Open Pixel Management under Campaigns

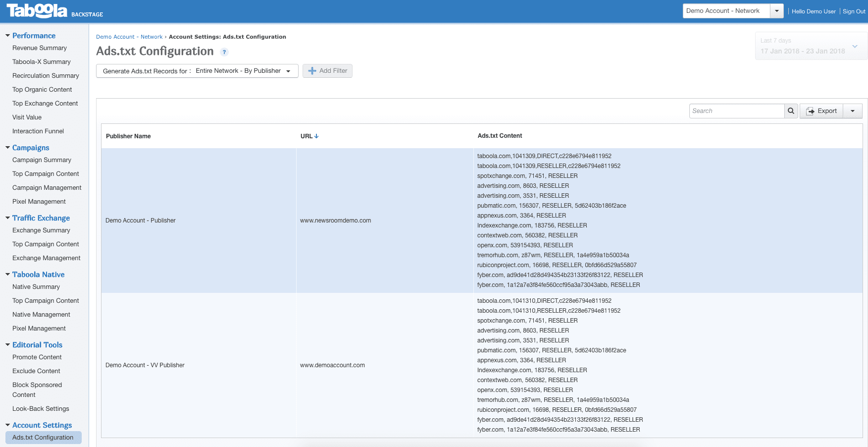(x=39, y=202)
